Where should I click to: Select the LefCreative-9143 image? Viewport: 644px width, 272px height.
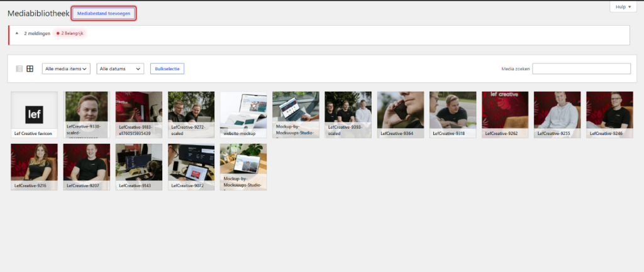[139, 167]
